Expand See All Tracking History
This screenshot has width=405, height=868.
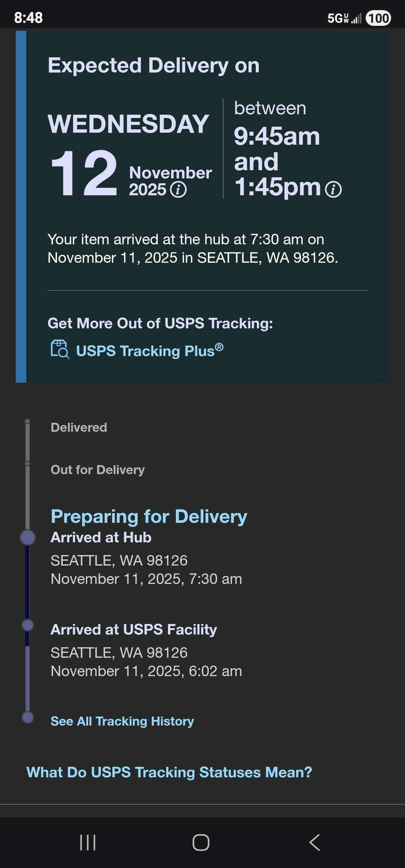point(122,721)
